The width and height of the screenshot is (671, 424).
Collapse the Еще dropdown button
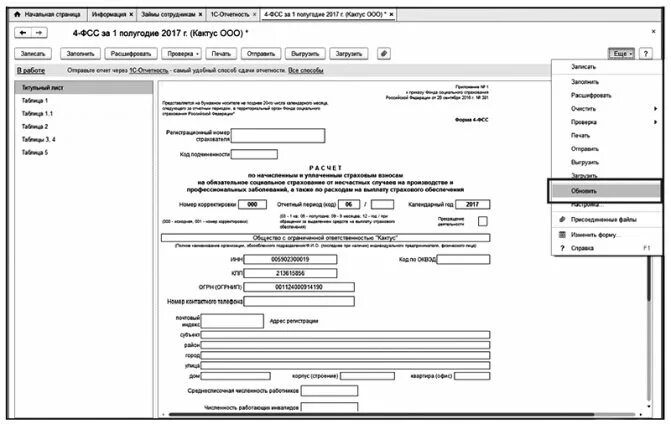[x=621, y=53]
